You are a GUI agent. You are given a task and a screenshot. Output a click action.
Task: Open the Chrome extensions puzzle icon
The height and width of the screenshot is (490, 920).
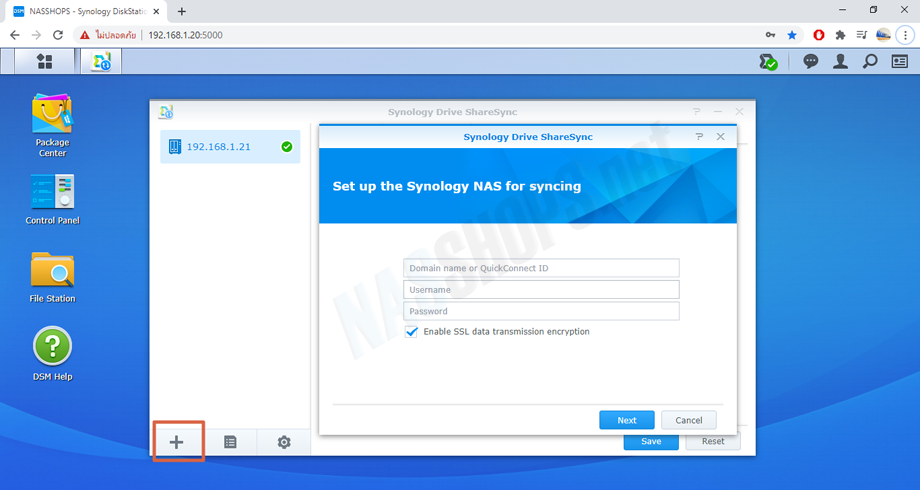tap(840, 35)
